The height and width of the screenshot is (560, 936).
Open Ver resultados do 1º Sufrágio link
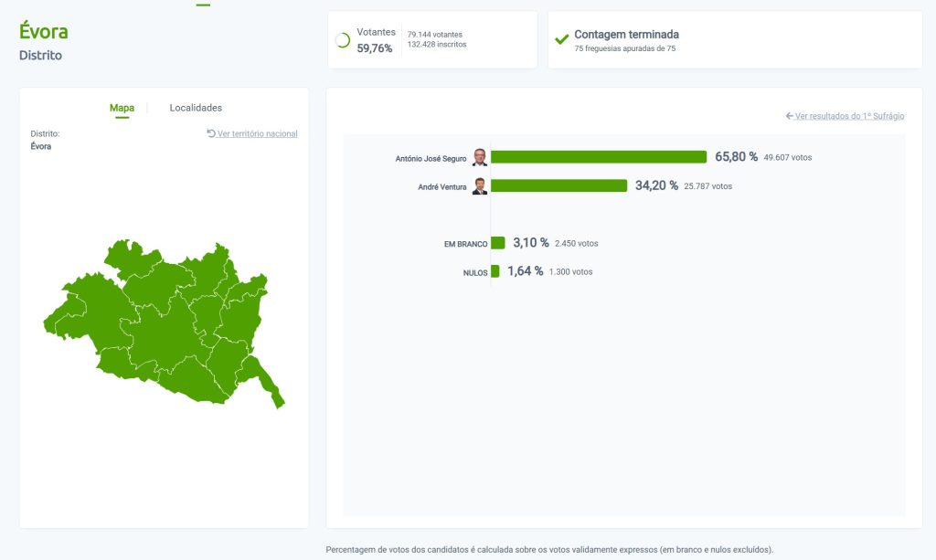coord(845,116)
